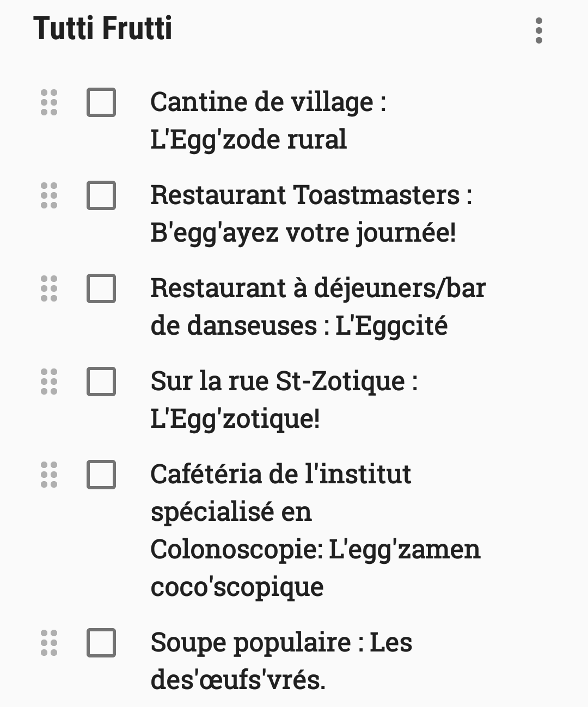Click drag handle for Cantine de village item
Viewport: 588px width, 707px height.
[x=49, y=102]
